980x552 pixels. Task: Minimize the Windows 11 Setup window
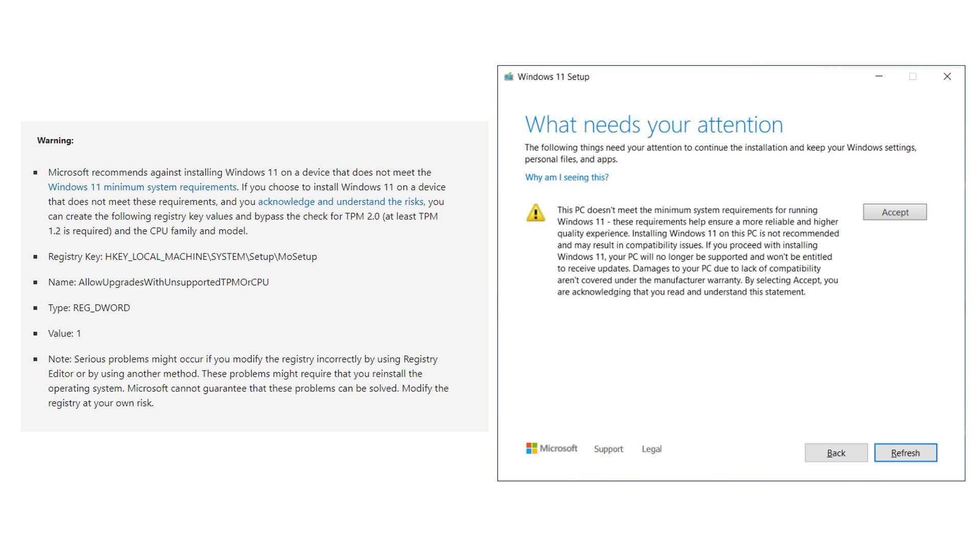click(x=879, y=77)
